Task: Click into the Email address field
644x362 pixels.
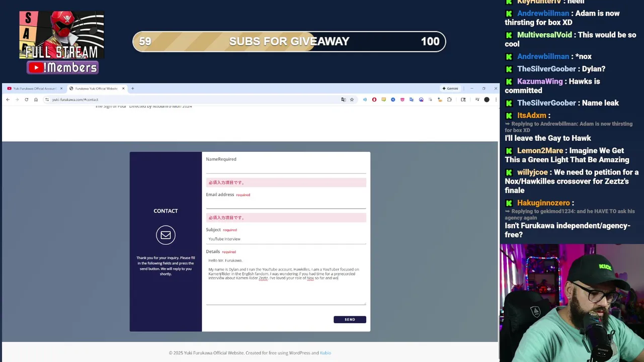Action: 286,203
